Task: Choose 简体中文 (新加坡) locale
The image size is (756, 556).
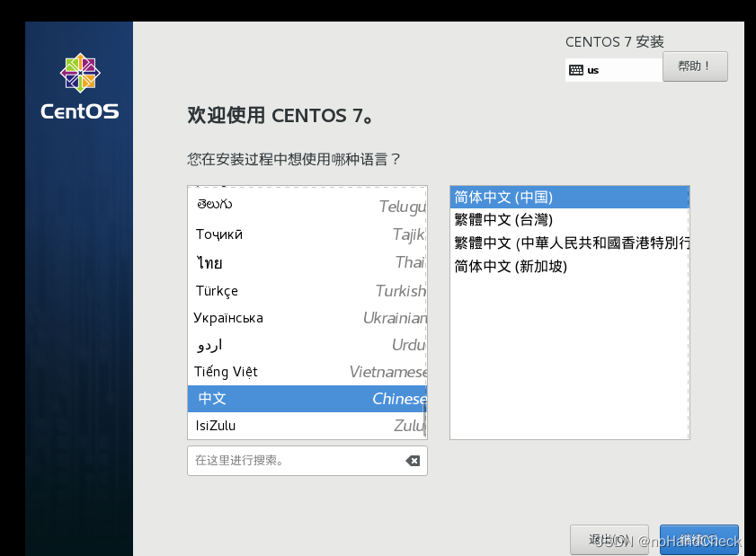Action: click(569, 266)
